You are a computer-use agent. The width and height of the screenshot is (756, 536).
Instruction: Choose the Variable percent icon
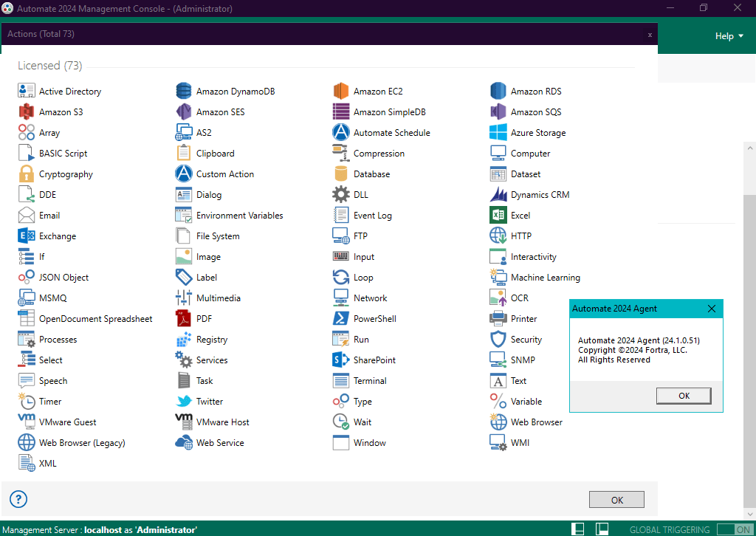498,401
